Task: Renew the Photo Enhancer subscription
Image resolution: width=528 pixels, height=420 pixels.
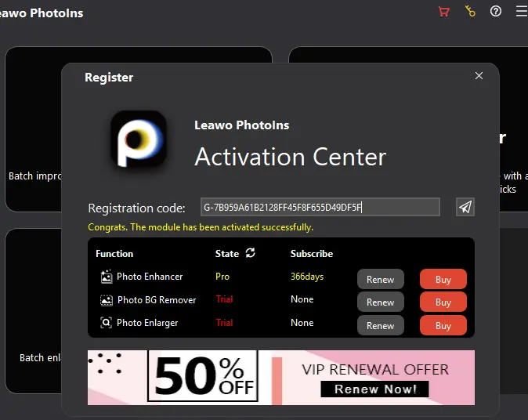Action: tap(380, 279)
